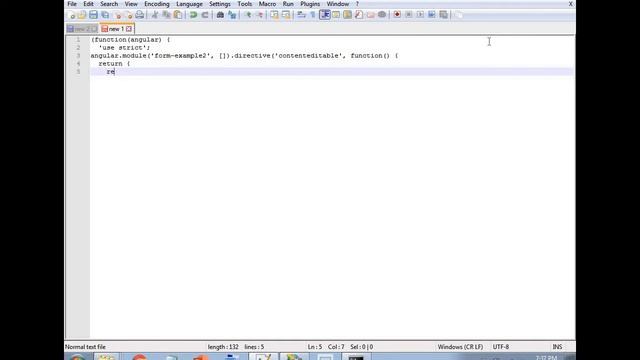Click the Save Recorded Macro icon
The height and width of the screenshot is (360, 640).
coord(443,15)
